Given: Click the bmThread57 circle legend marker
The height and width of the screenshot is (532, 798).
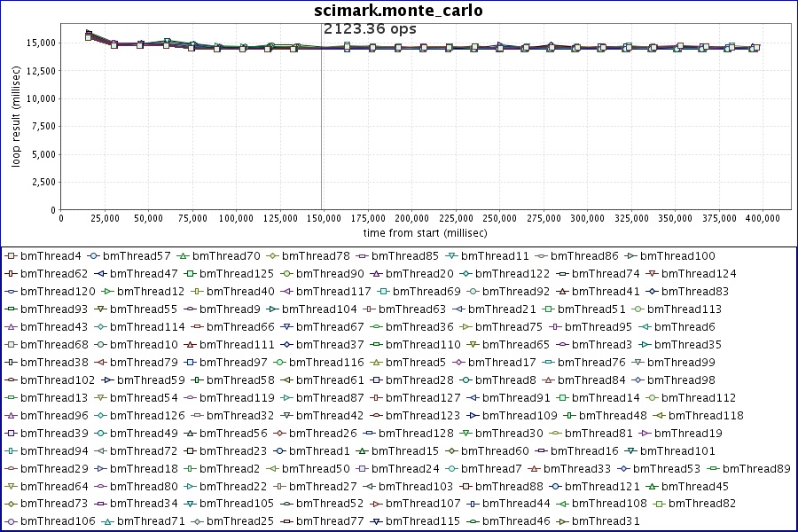Looking at the screenshot, I should (93, 256).
